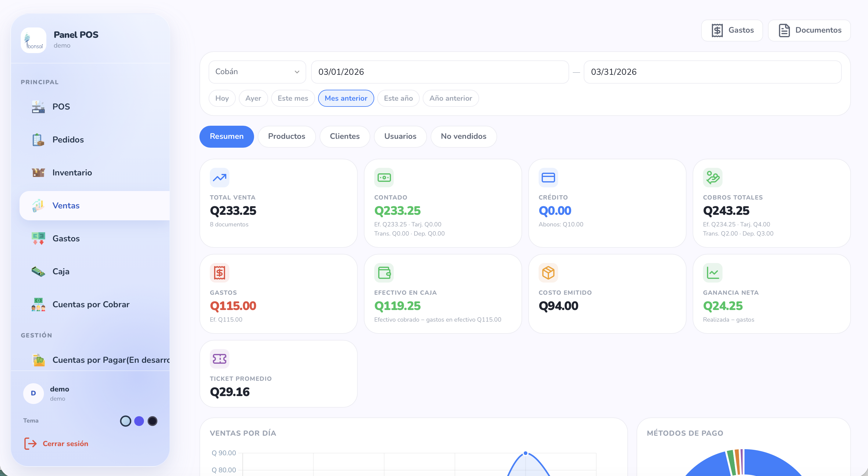This screenshot has height=476, width=868.
Task: Switch to the Clientes tab
Action: [345, 136]
